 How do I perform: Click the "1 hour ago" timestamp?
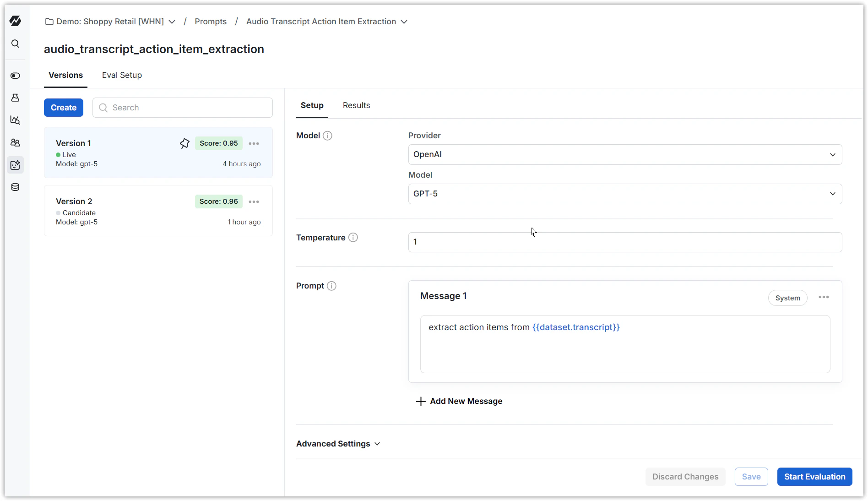click(x=244, y=222)
